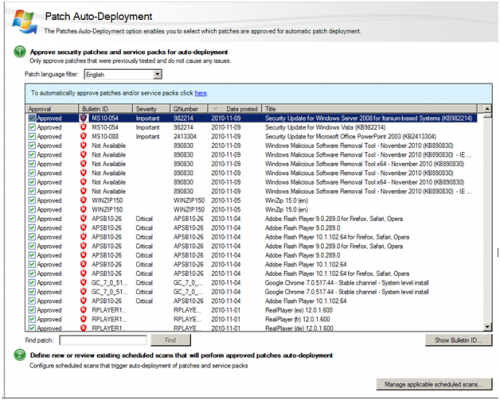This screenshot has width=500, height=400.
Task: Click shield icon of RealPlayer (es) 12.0.1.600 row
Action: pyautogui.click(x=83, y=310)
